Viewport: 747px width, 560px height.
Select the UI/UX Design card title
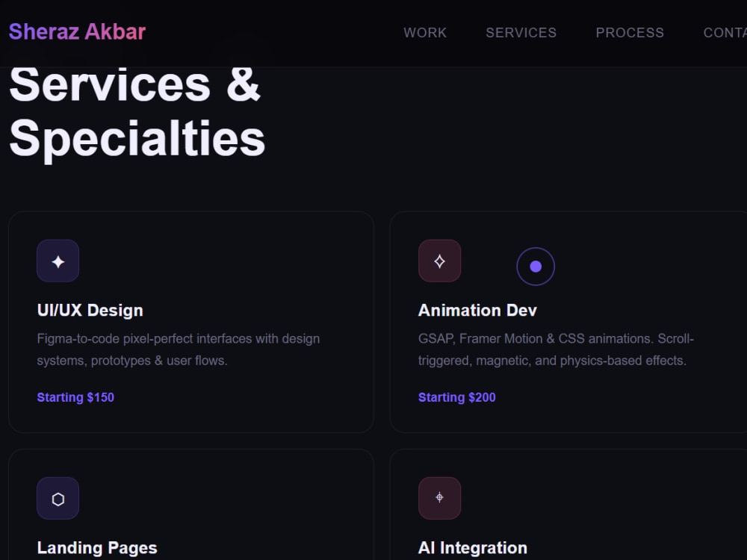(x=90, y=311)
